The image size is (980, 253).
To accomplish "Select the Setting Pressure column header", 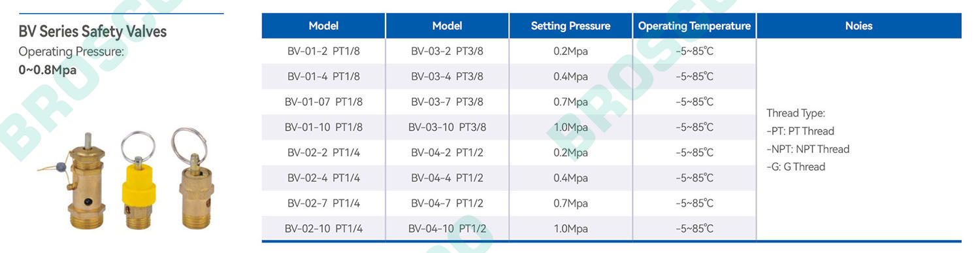I will 570,26.
